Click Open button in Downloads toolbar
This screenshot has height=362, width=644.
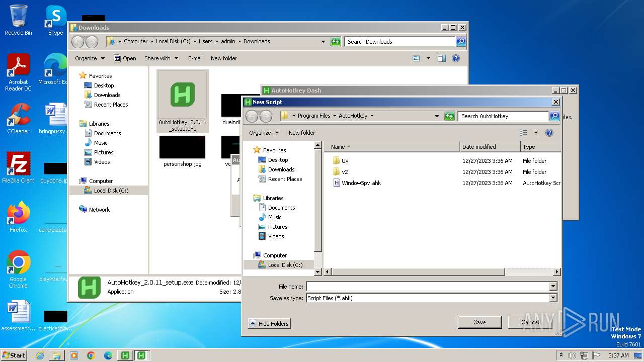125,58
